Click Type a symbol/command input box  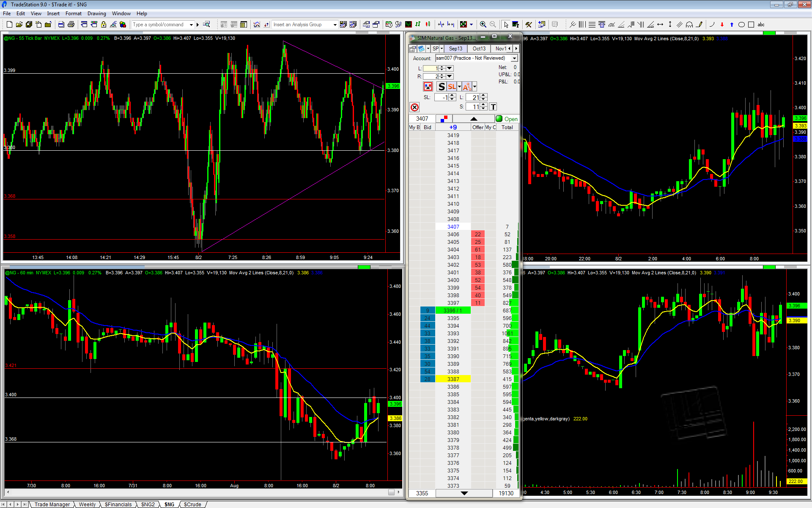point(161,25)
